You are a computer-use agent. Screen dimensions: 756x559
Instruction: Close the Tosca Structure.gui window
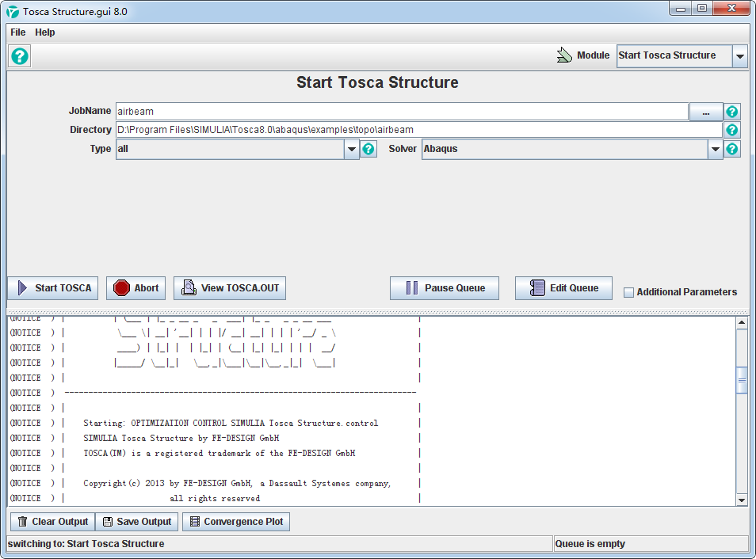(732, 8)
